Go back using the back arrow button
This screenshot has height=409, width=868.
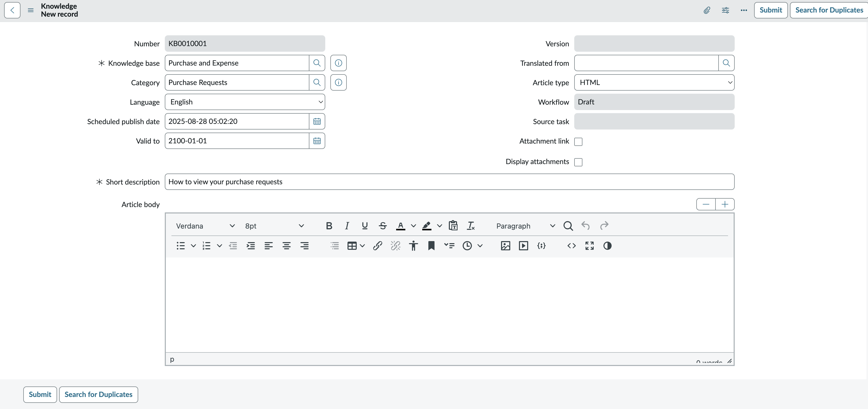point(12,10)
